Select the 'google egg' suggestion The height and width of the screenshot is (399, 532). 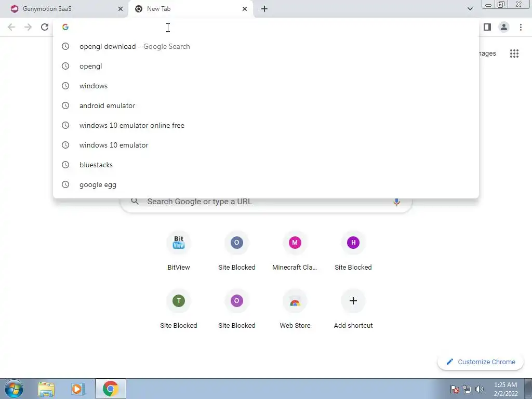[266, 184]
